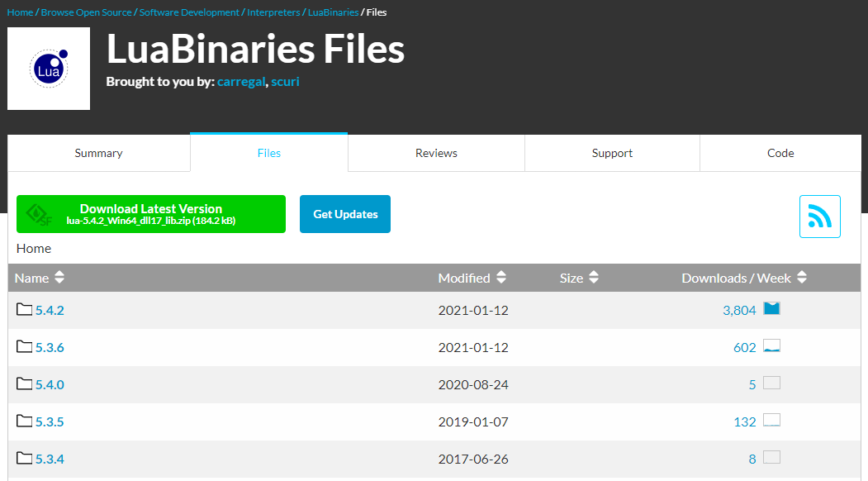Select the Files tab

click(269, 153)
